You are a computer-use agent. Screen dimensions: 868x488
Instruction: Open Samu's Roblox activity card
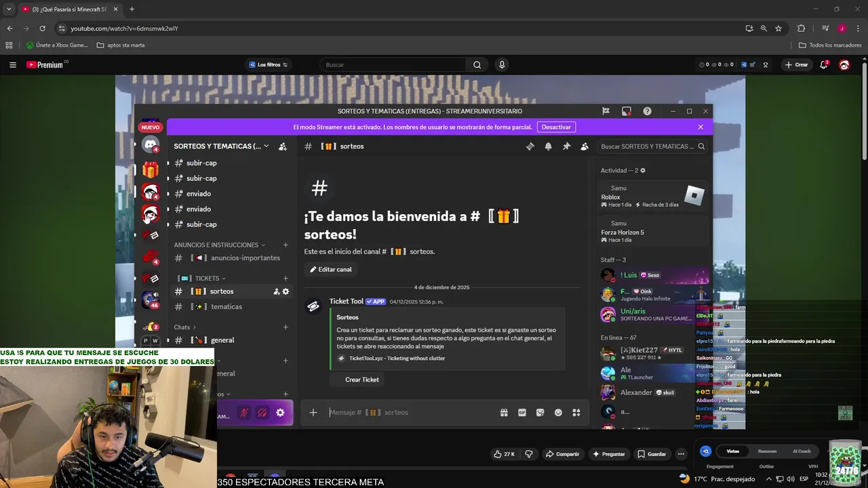(x=652, y=197)
